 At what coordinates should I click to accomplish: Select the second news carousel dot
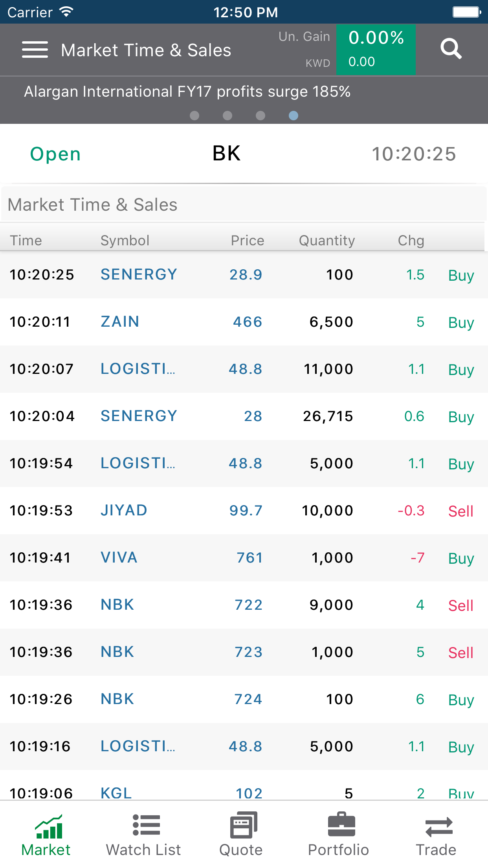(227, 116)
